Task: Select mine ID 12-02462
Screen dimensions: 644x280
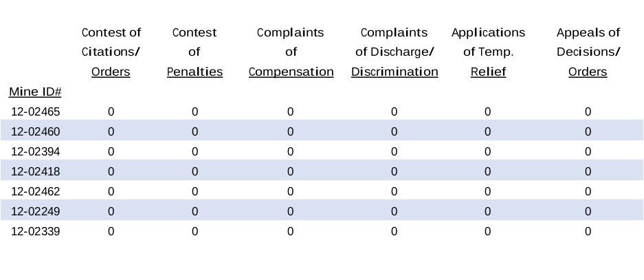Action: 36,191
